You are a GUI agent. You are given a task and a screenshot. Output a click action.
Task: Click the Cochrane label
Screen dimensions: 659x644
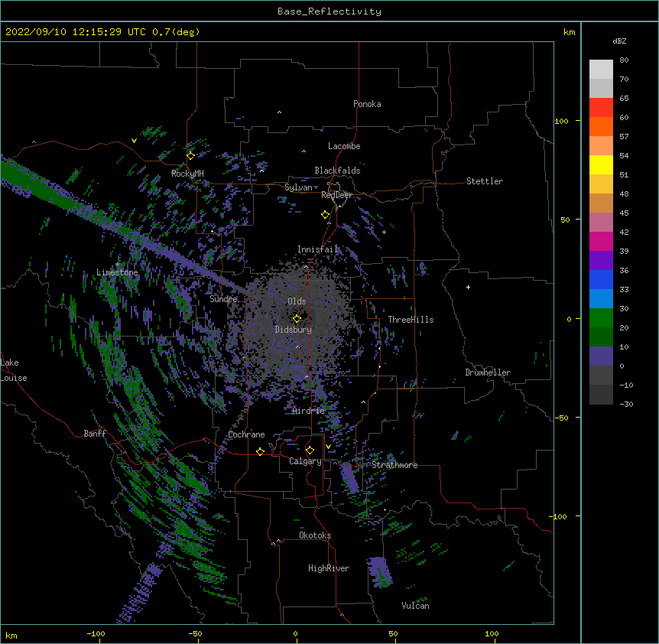click(x=246, y=434)
